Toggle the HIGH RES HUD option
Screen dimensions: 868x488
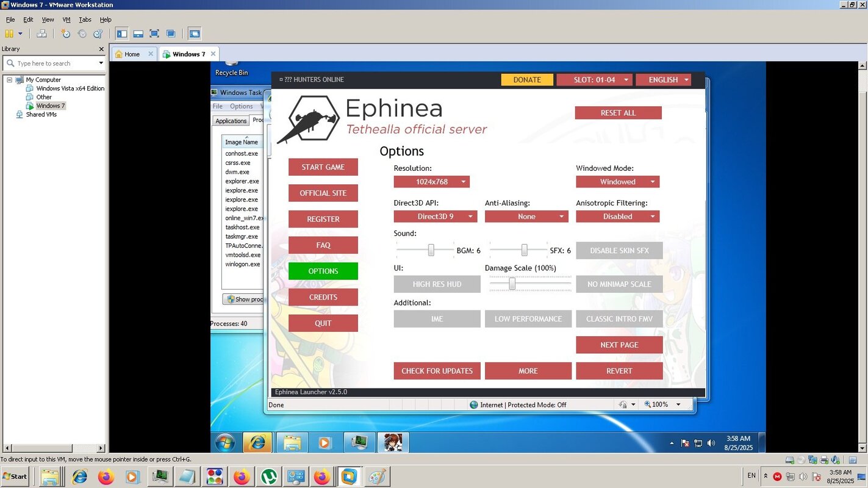coord(437,284)
